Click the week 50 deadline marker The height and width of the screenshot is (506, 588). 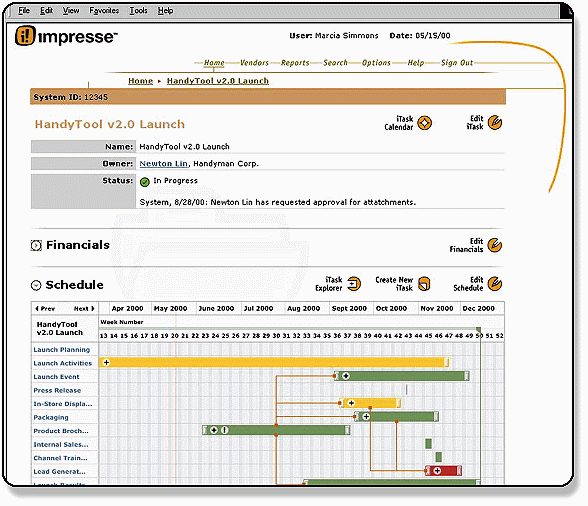coord(479,330)
